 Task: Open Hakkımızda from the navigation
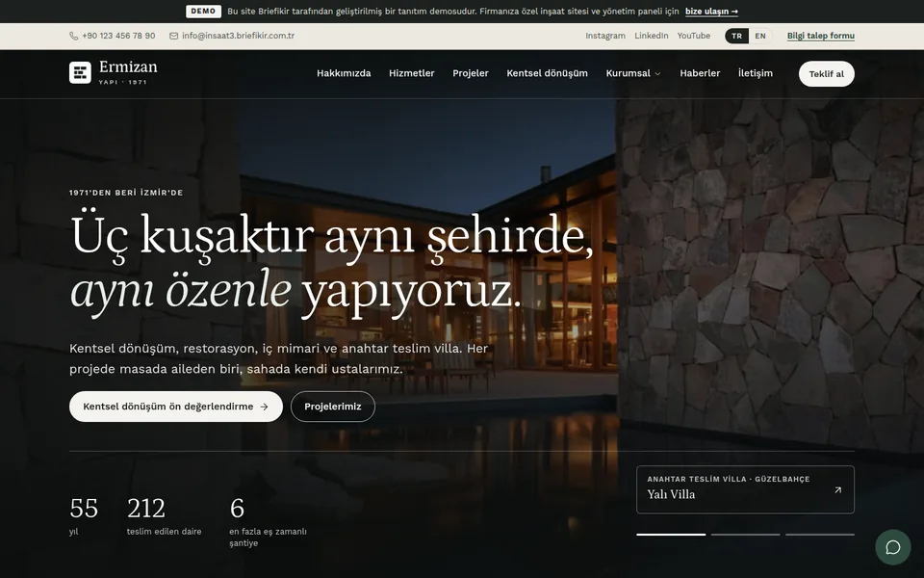(344, 73)
